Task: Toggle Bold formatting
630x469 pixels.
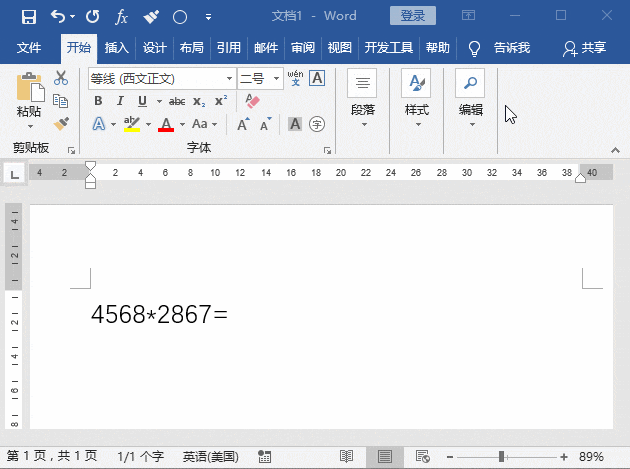Action: [x=98, y=101]
